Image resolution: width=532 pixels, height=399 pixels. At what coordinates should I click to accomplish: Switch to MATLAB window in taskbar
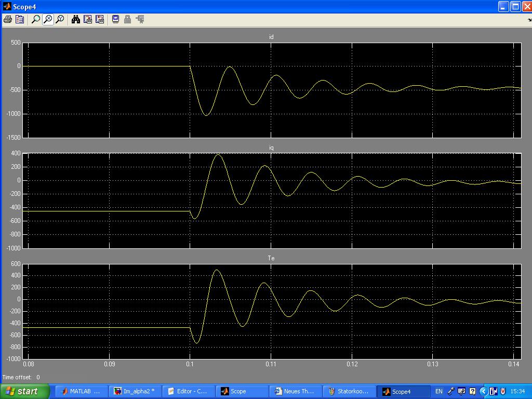pos(82,391)
